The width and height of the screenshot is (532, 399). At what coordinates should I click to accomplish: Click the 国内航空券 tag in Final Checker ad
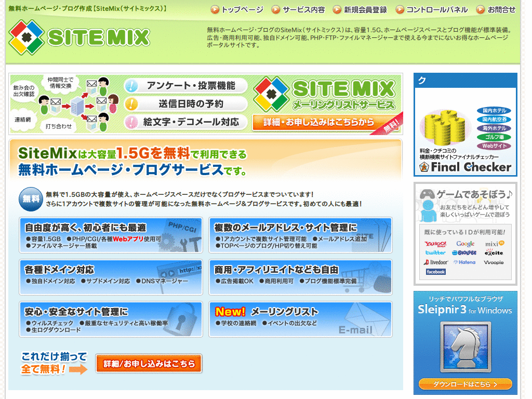coord(494,119)
